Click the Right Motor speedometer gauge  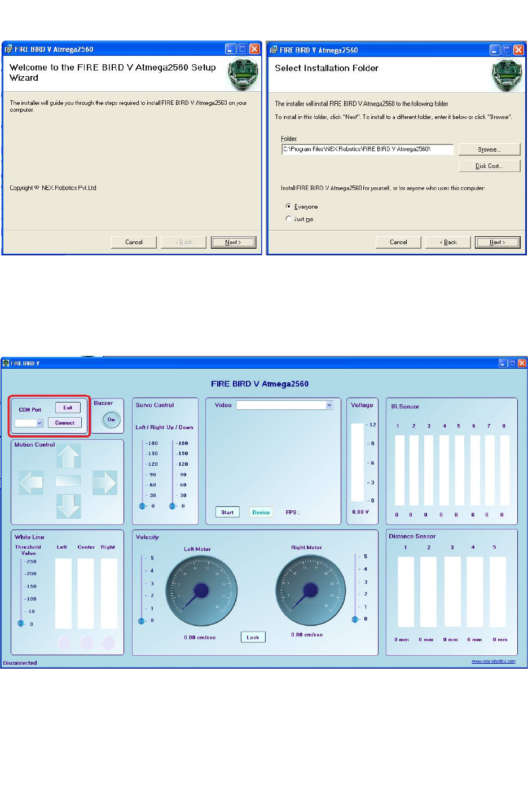311,590
